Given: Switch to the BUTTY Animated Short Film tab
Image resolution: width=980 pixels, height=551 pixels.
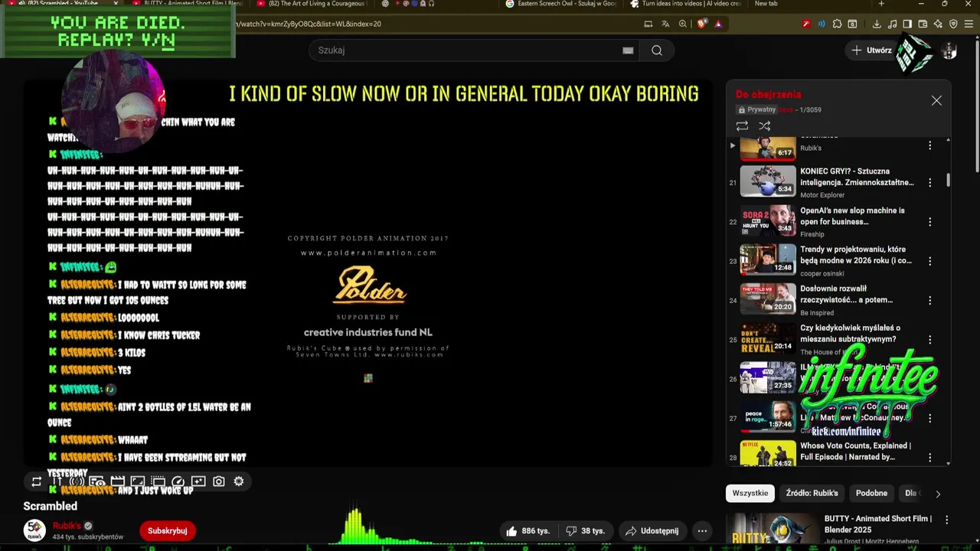Looking at the screenshot, I should (188, 4).
